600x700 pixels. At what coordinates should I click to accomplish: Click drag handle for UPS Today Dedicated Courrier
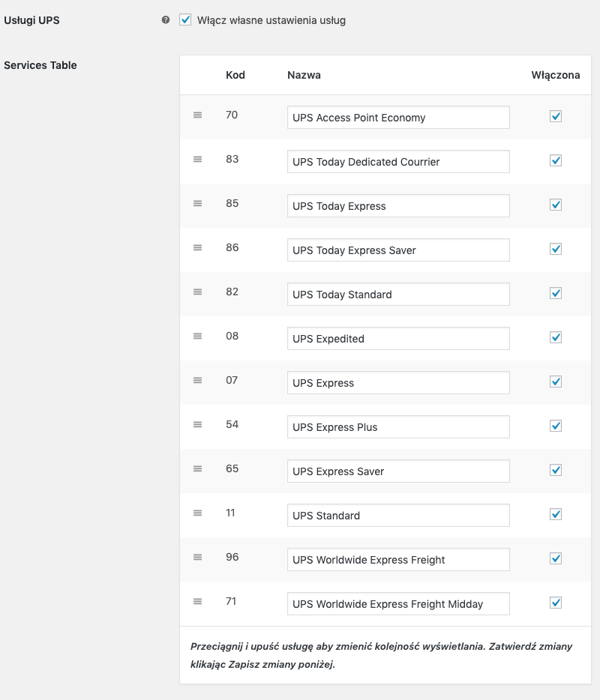(x=197, y=160)
